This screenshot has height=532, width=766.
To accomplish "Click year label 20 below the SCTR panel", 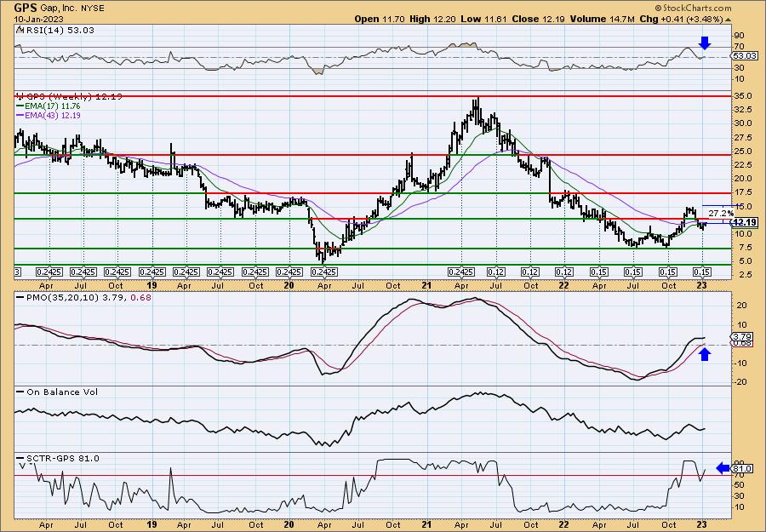I will point(289,524).
